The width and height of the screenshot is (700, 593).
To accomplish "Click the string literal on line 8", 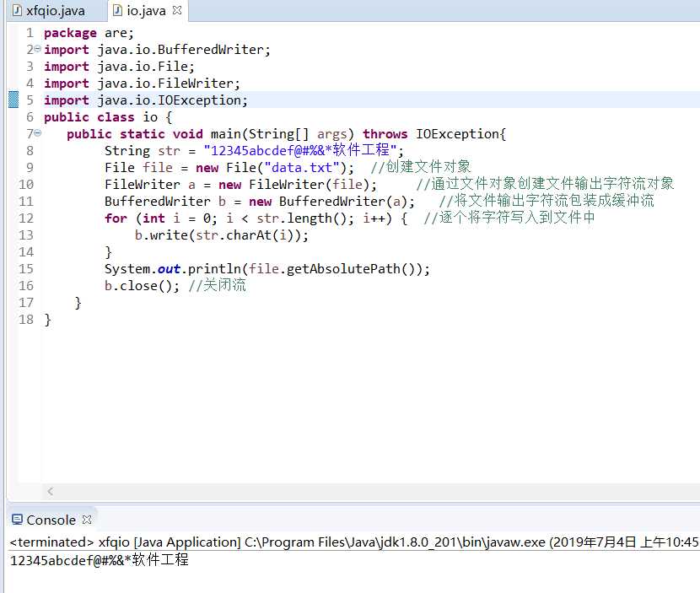I will pyautogui.click(x=300, y=150).
